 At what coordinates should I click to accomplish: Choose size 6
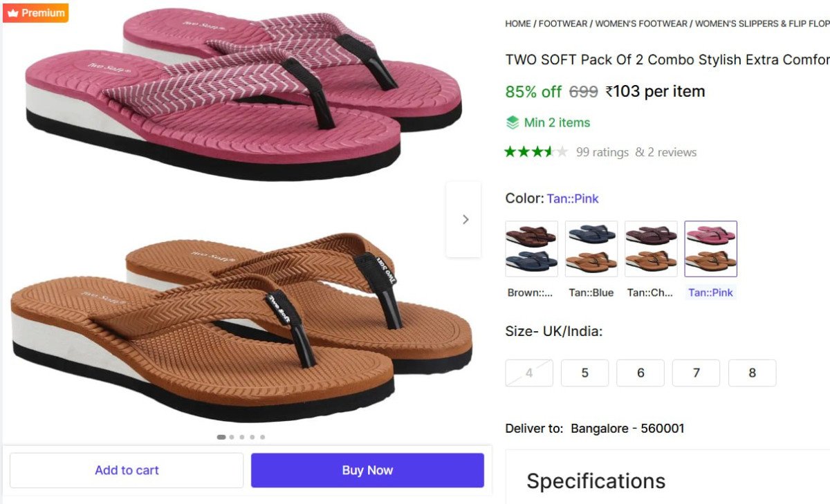(x=640, y=373)
